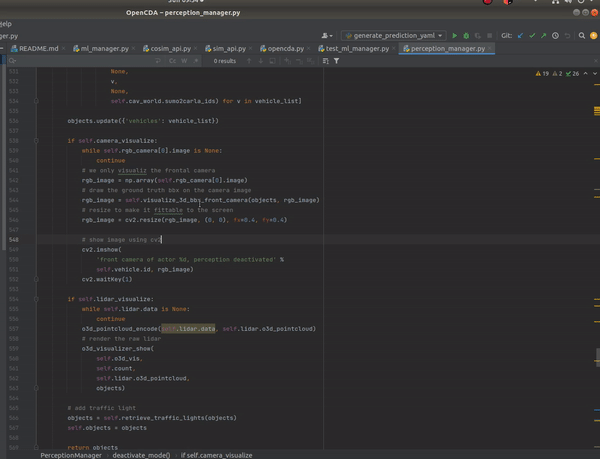Click Git commit checkmark icon
This screenshot has height=459, width=600.
click(534, 35)
